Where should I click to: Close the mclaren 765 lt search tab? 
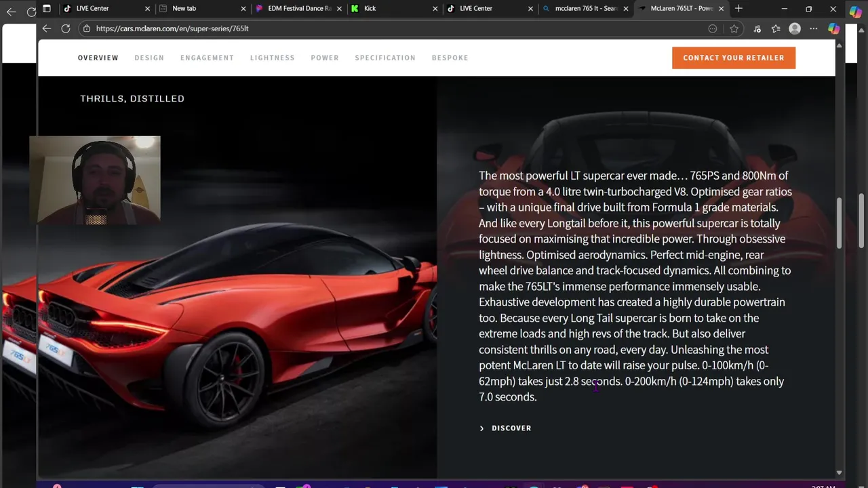626,9
